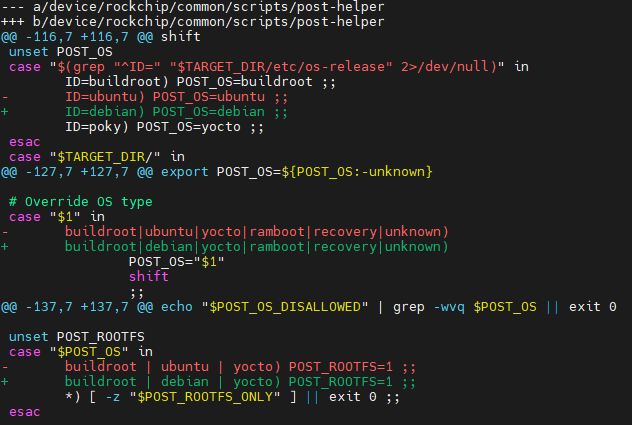632x425 pixels.
Task: Click the 'case "$POST_OS" in' line
Action: 81,352
